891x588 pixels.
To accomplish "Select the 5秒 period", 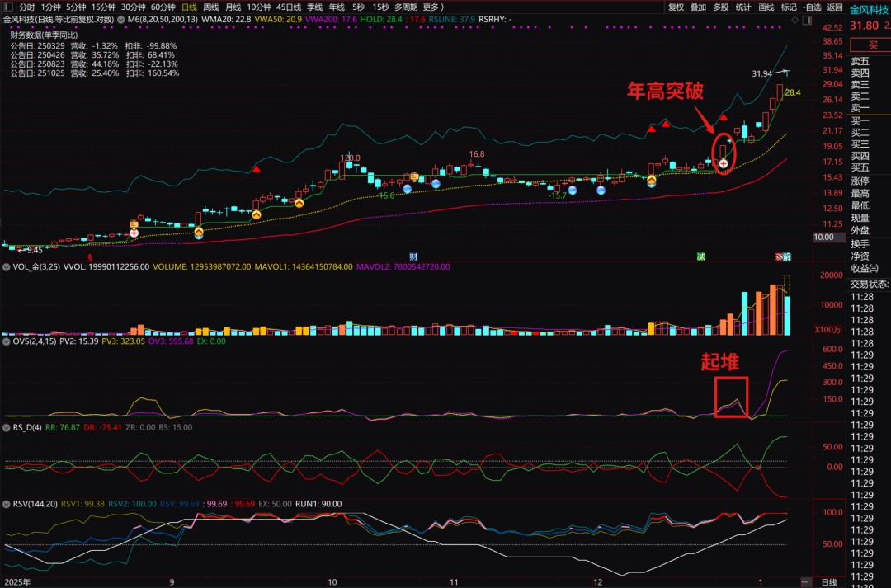I will (358, 7).
